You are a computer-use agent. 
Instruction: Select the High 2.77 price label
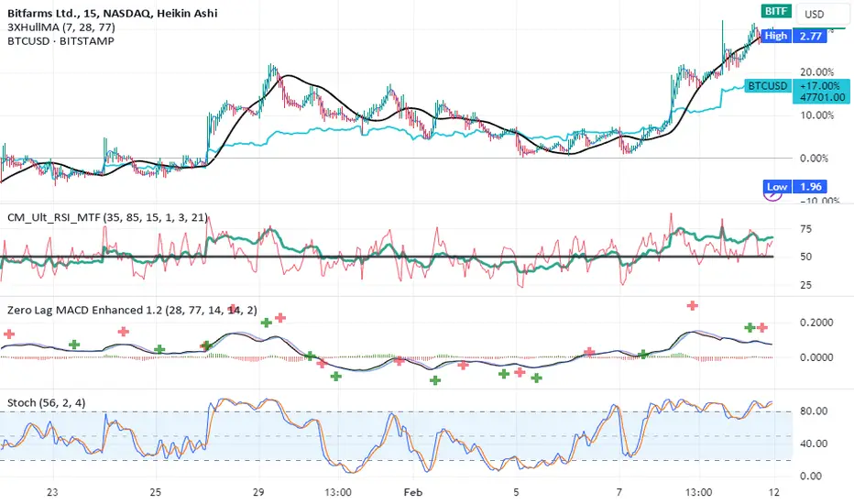[794, 36]
